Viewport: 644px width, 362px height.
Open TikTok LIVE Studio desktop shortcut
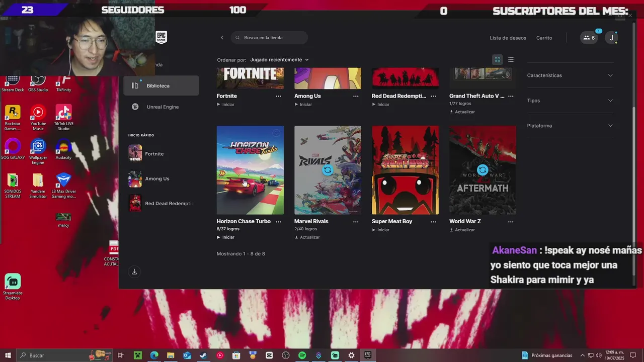point(63,118)
